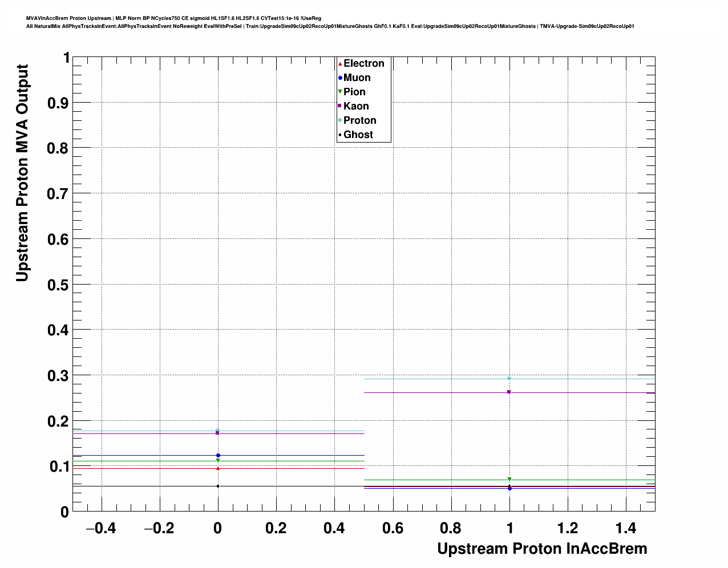The height and width of the screenshot is (568, 728).
Task: Select the Kaon legend label
Action: pyautogui.click(x=356, y=106)
